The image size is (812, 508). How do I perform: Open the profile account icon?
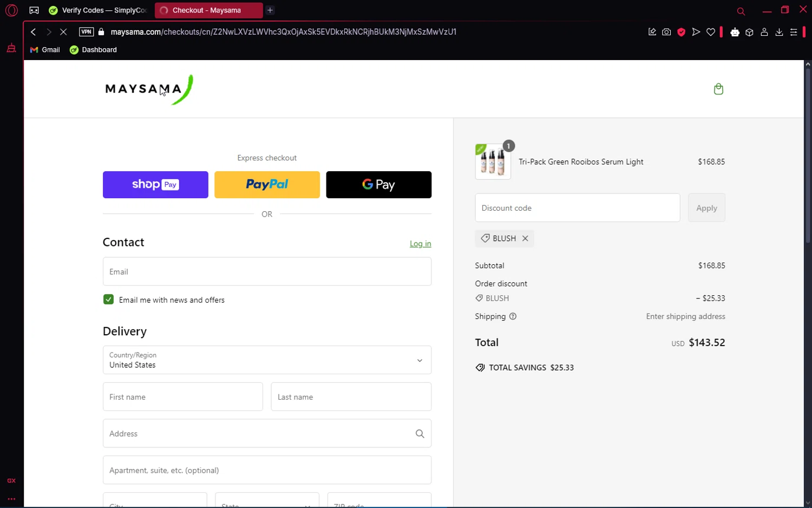(x=764, y=32)
